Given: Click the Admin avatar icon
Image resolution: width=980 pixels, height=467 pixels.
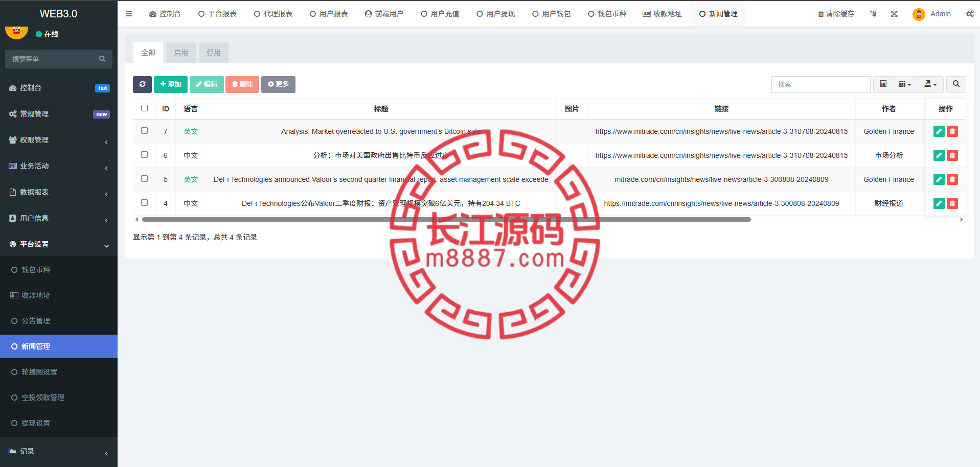Looking at the screenshot, I should [919, 14].
